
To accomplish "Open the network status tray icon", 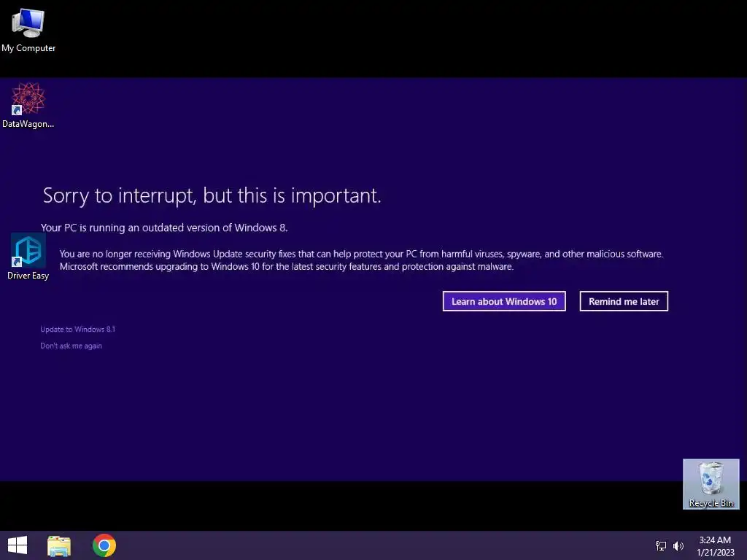I will [x=661, y=545].
